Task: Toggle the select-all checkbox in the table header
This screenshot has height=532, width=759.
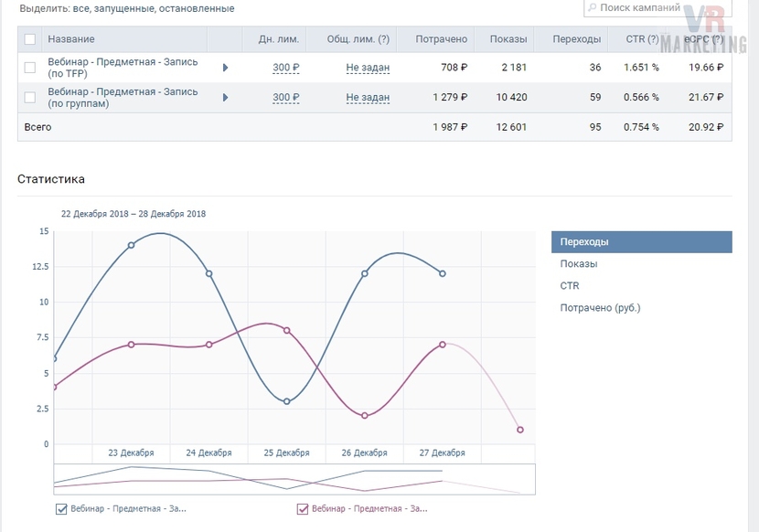Action: [x=30, y=39]
